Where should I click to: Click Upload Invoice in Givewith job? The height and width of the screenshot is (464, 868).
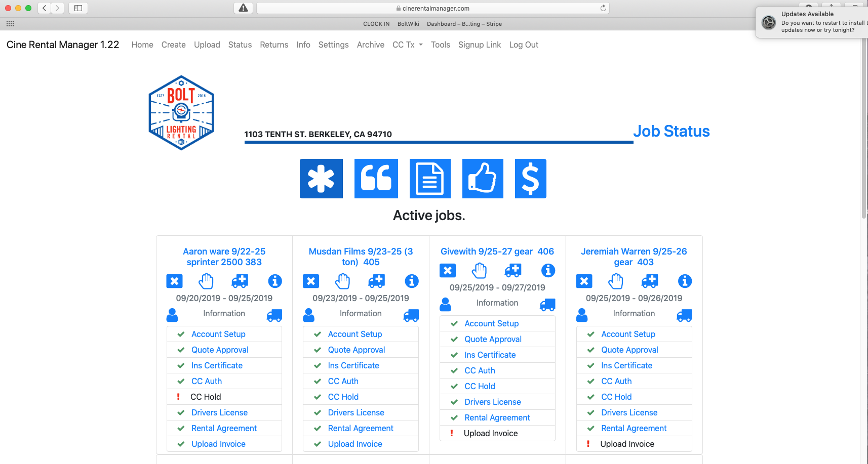tap(490, 433)
